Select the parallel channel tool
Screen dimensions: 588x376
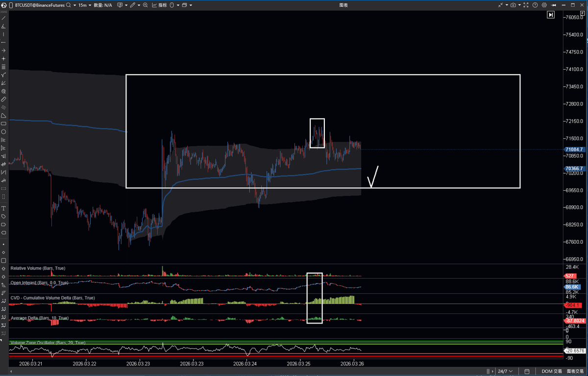3,107
